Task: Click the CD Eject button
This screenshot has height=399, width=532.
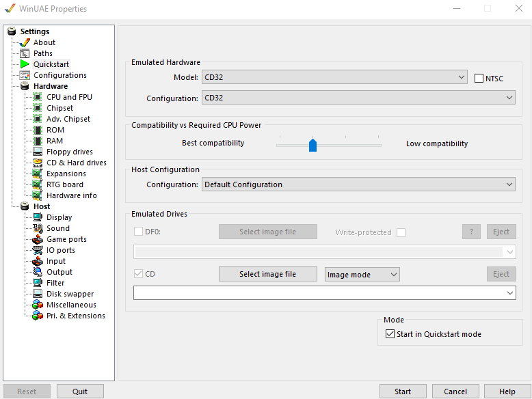Action: [501, 274]
